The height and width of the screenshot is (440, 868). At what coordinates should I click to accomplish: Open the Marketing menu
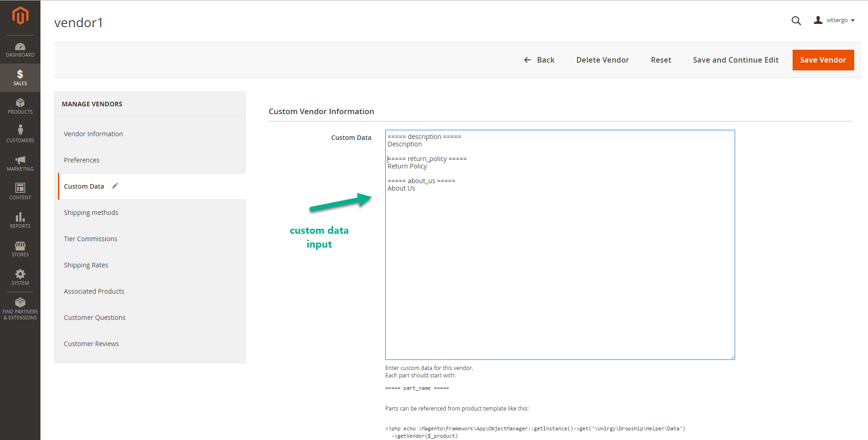tap(20, 163)
